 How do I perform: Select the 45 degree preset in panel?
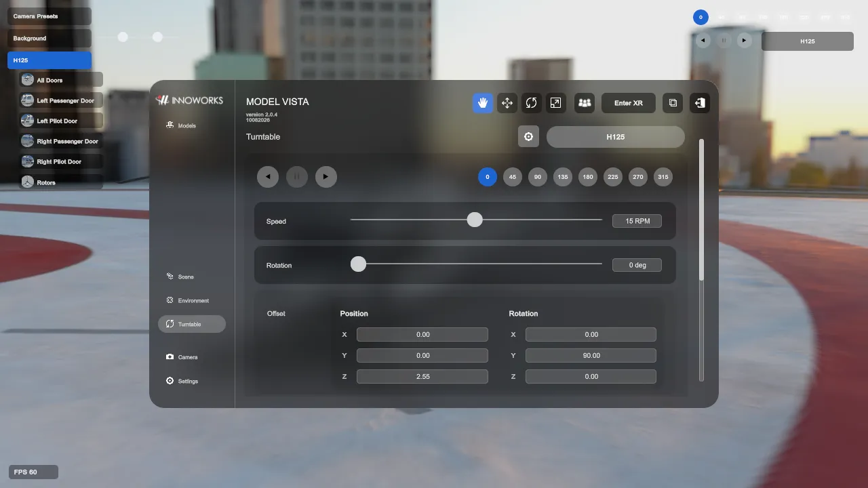513,177
